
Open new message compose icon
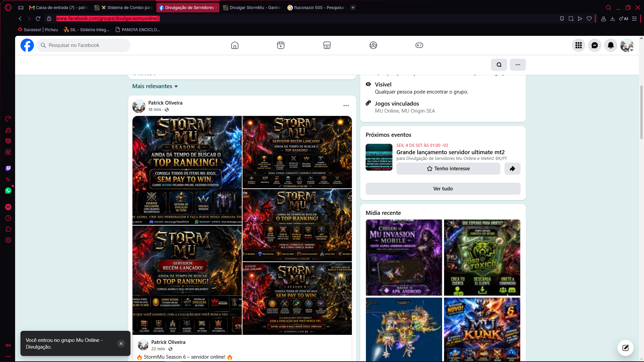626,348
